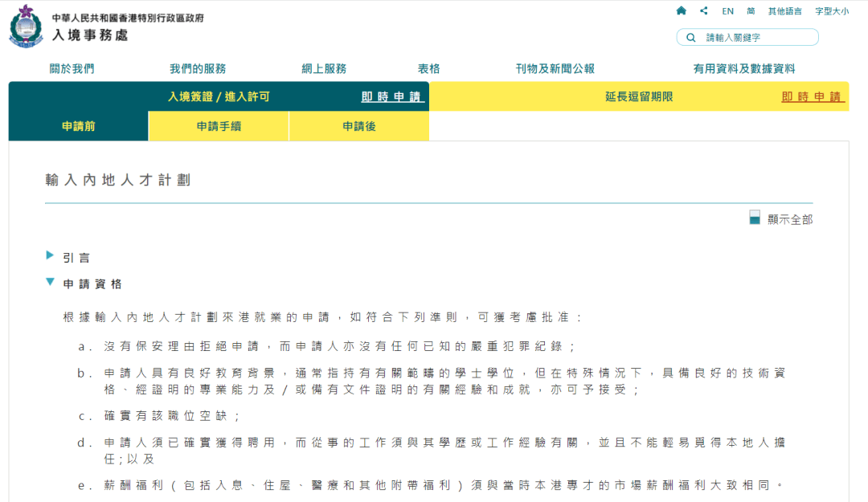Click 即時申請 under entry visa tab
The width and height of the screenshot is (868, 502).
pyautogui.click(x=392, y=97)
